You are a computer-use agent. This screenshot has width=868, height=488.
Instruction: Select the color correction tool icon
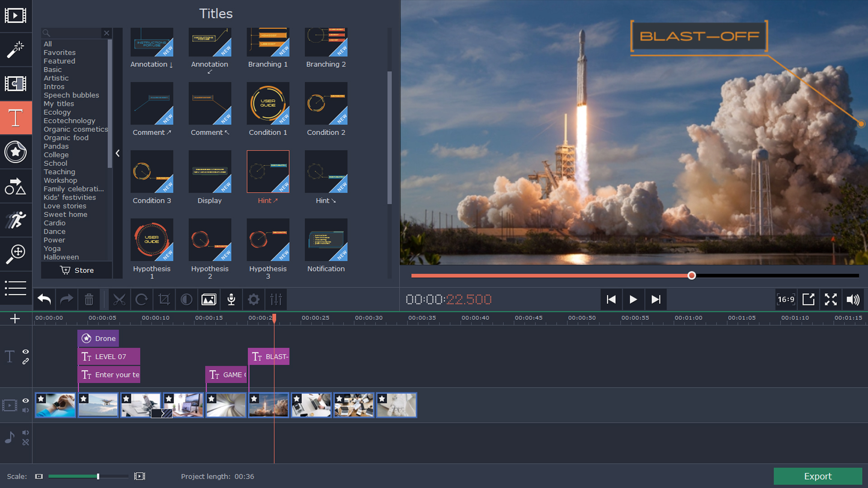(x=186, y=299)
